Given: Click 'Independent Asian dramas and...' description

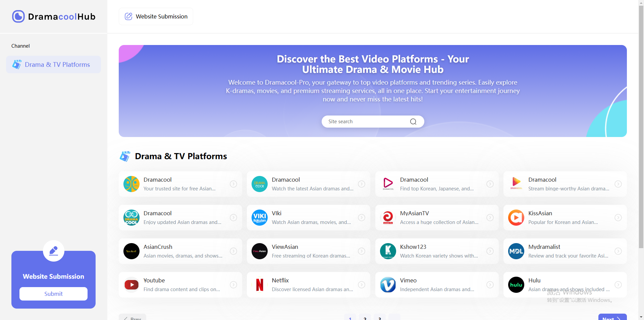Looking at the screenshot, I should coord(437,289).
